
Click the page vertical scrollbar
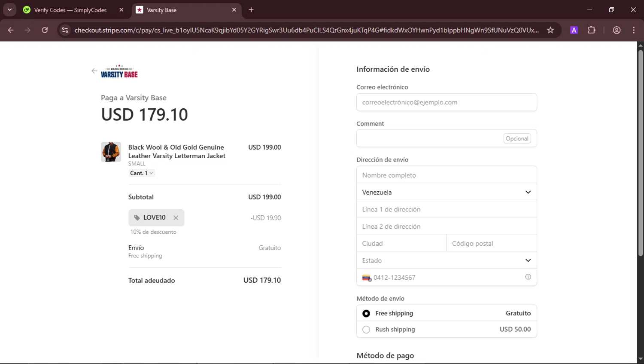[x=641, y=153]
